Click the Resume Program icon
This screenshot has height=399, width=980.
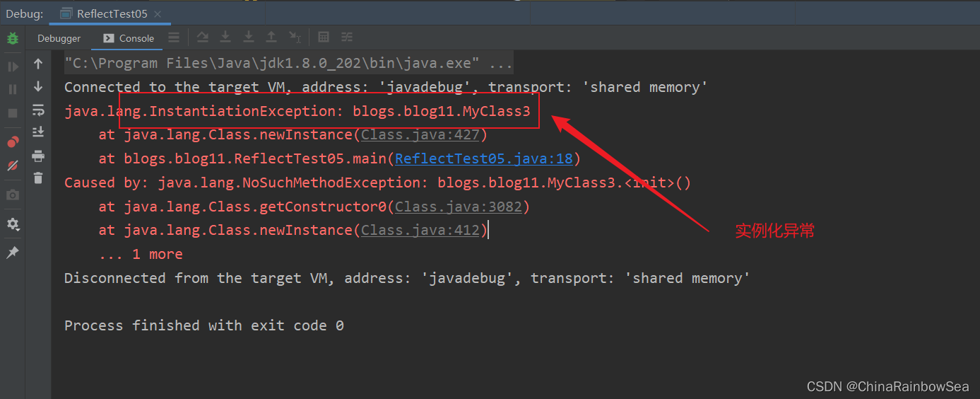[x=13, y=66]
